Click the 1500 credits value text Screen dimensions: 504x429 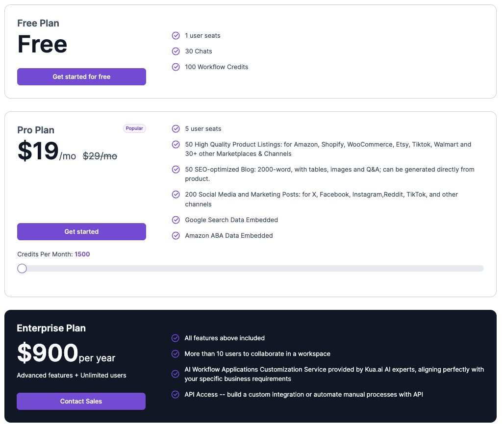point(82,254)
